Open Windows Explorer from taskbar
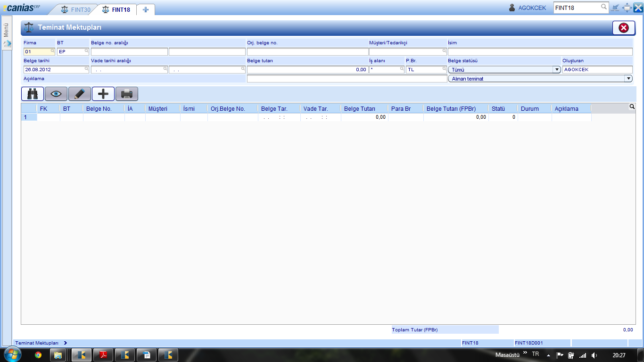The width and height of the screenshot is (644, 362). (x=58, y=355)
